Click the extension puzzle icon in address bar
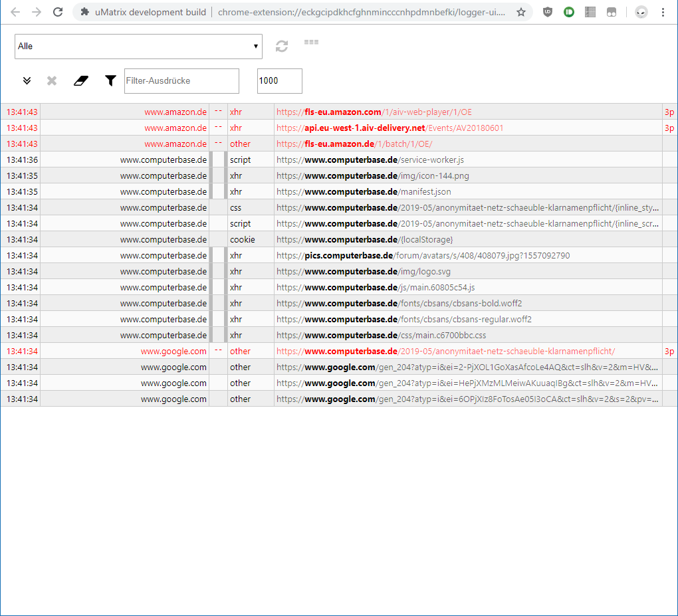The image size is (678, 616). tap(85, 12)
